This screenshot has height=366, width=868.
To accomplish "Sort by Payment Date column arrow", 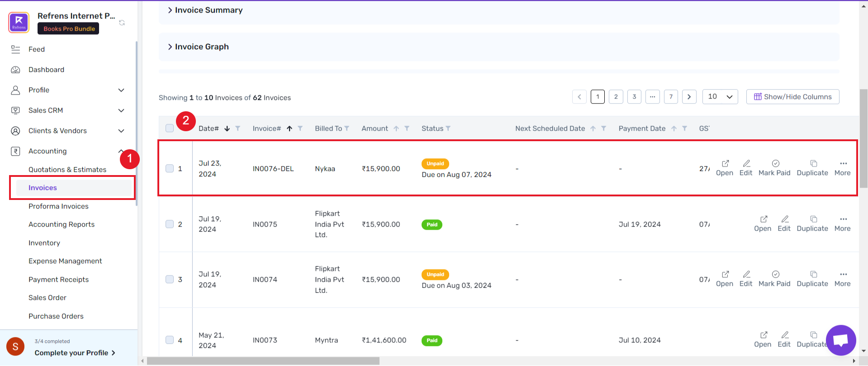I will tap(674, 128).
